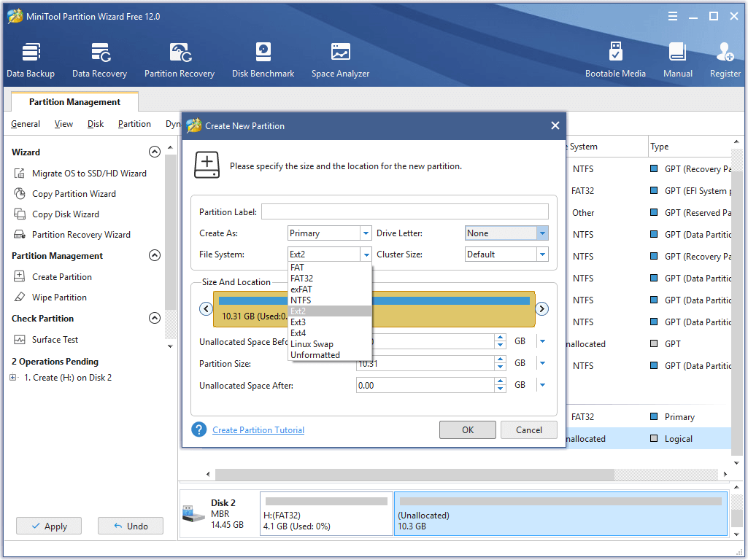
Task: Collapse the Check Partition section
Action: [155, 319]
